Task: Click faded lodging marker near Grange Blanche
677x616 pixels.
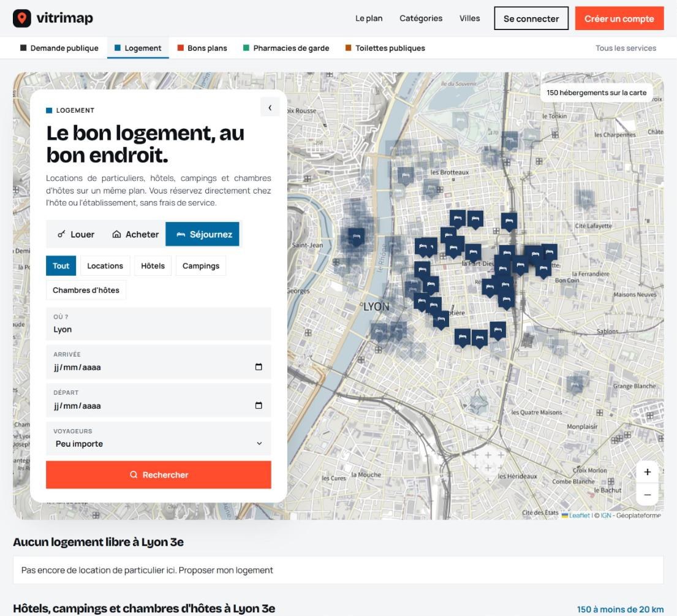Action: (575, 385)
